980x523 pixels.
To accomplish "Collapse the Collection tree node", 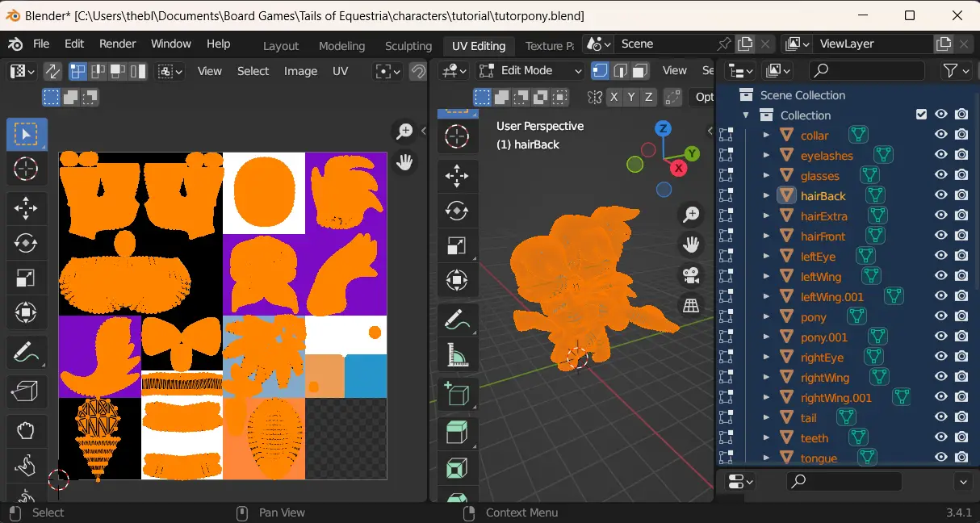I will pyautogui.click(x=746, y=115).
